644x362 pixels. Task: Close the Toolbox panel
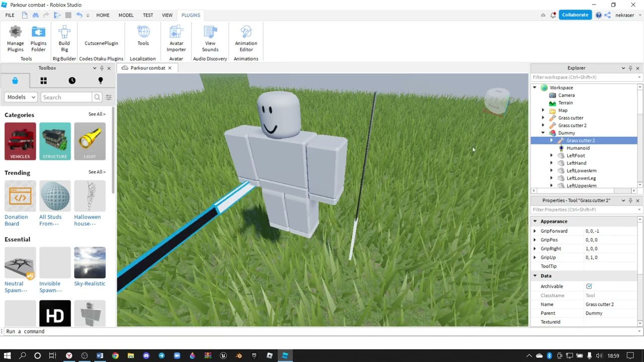[109, 68]
